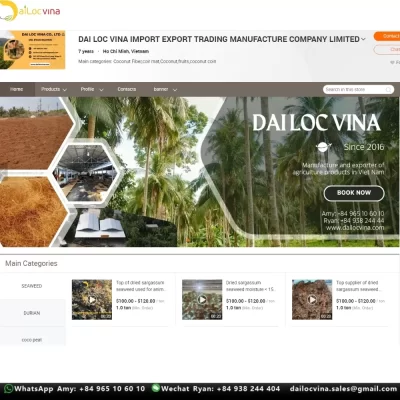Click the BOOK NOW button
Screen dimensions: 400x400
(x=354, y=193)
